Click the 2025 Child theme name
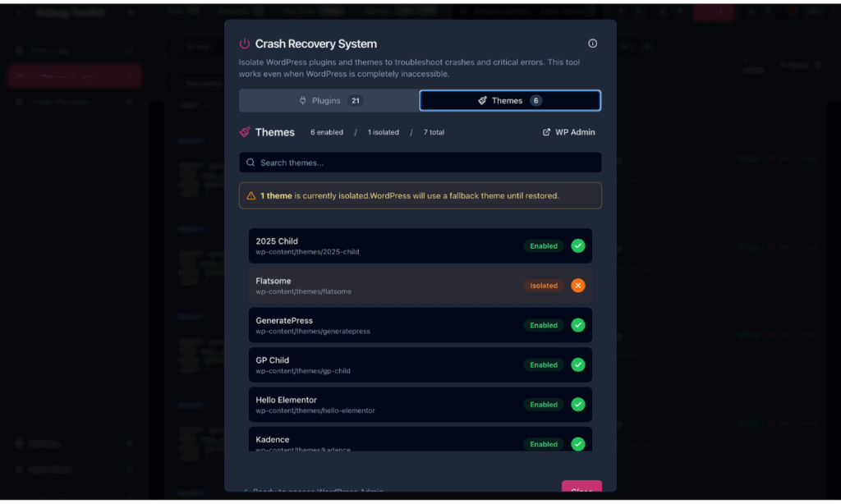This screenshot has width=841, height=504. click(277, 241)
